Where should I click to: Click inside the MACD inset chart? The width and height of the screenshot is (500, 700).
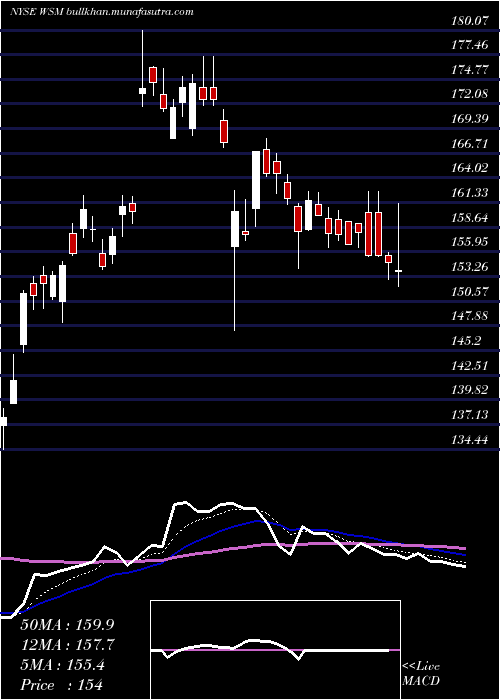[275, 650]
